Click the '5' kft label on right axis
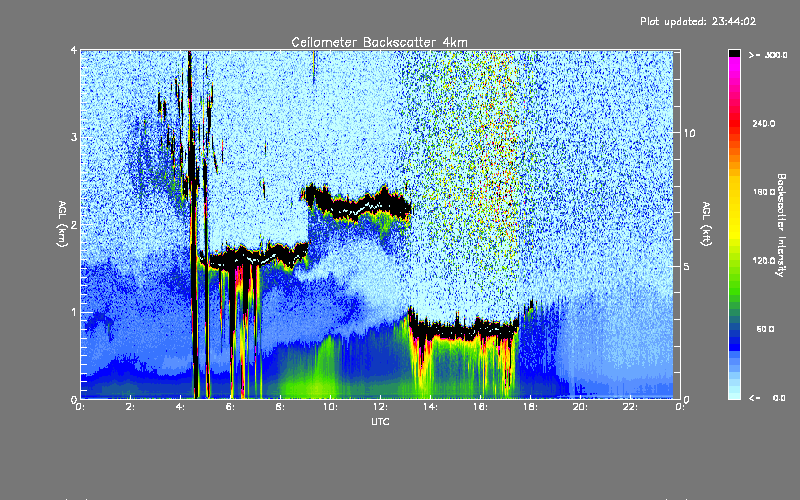 (687, 266)
